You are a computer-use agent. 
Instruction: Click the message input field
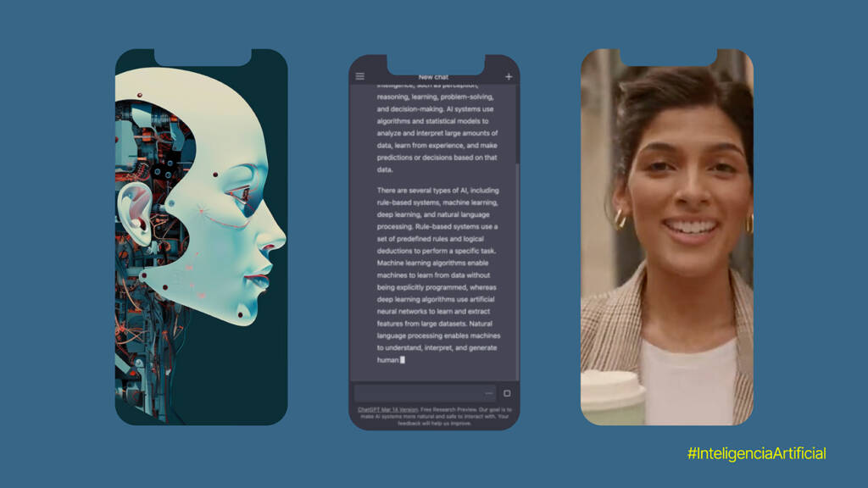pyautogui.click(x=426, y=393)
